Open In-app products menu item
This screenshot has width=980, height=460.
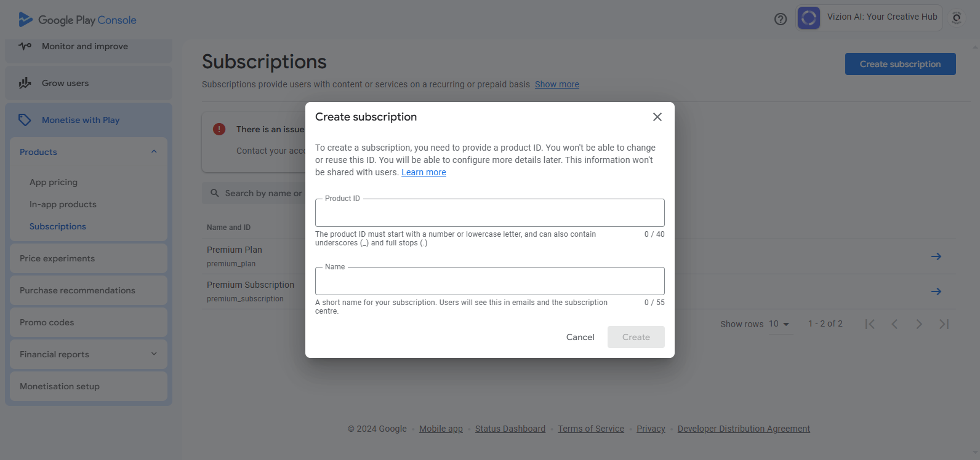tap(63, 204)
